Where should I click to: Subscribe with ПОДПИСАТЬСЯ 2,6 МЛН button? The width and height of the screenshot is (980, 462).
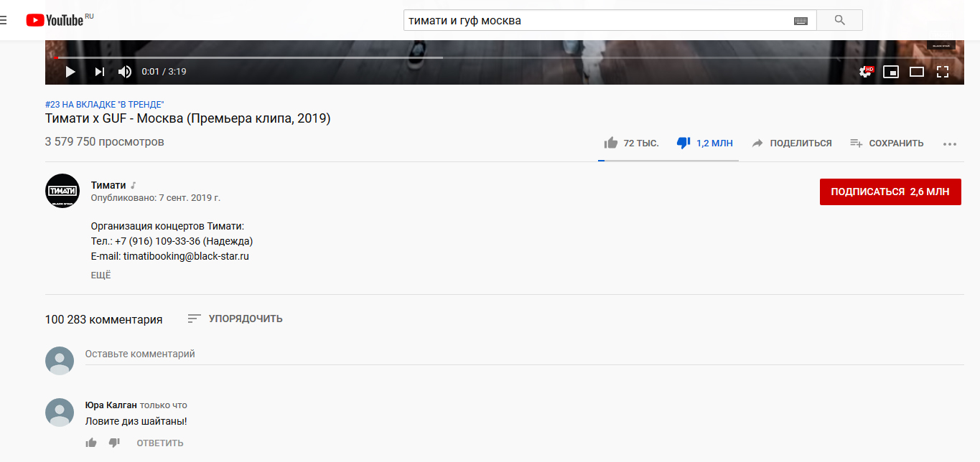(890, 192)
